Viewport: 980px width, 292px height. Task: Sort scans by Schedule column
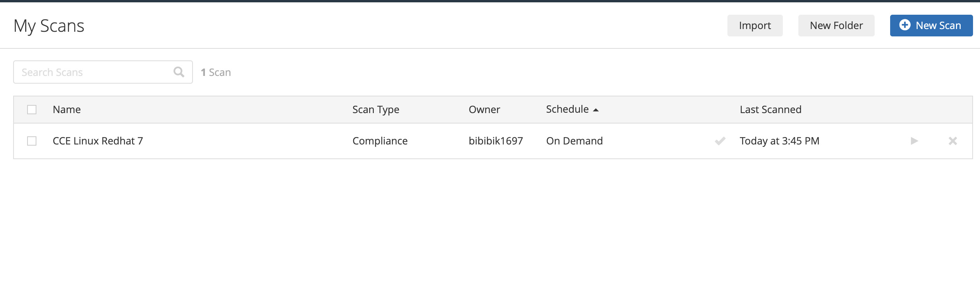click(x=572, y=110)
